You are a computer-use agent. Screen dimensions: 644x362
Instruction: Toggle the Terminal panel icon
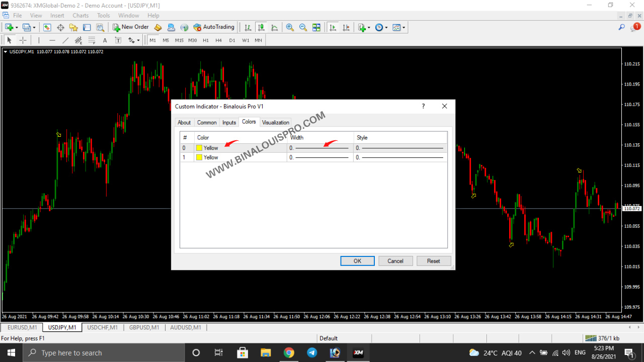(87, 28)
